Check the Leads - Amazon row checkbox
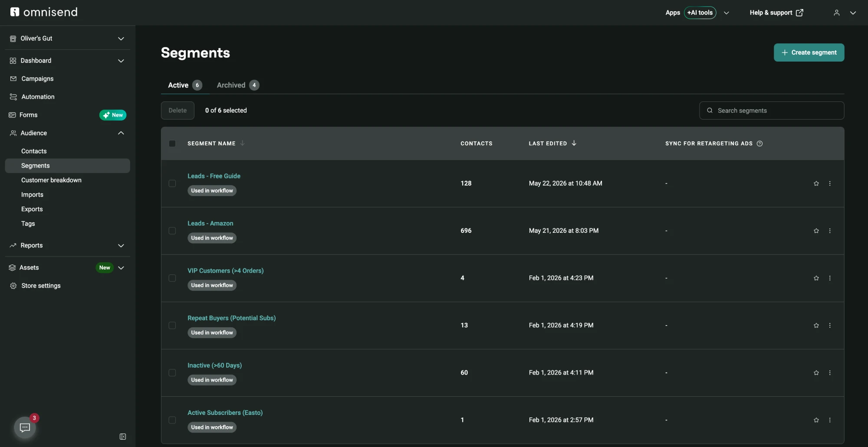The image size is (868, 447). tap(172, 231)
